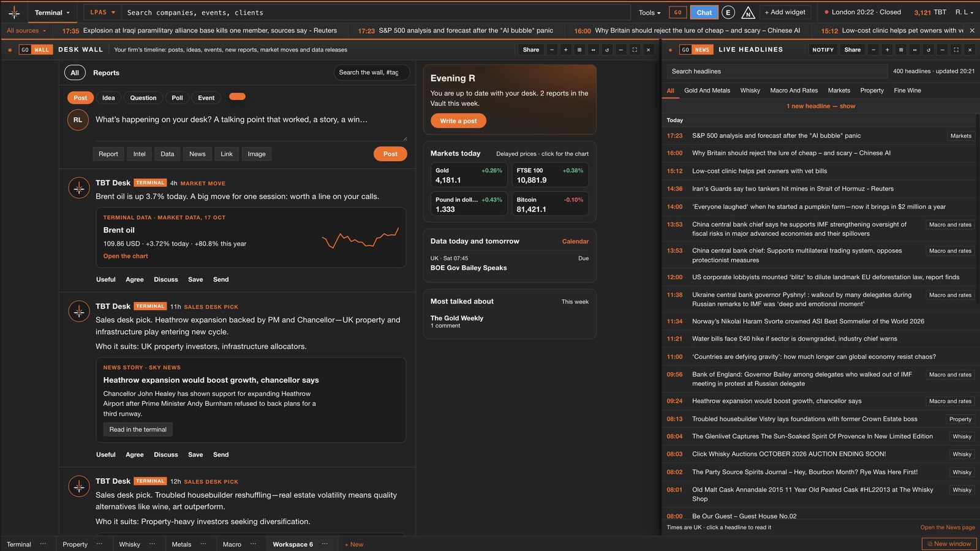This screenshot has width=980, height=551.
Task: Click the Search companies, events, clients field
Action: point(375,12)
